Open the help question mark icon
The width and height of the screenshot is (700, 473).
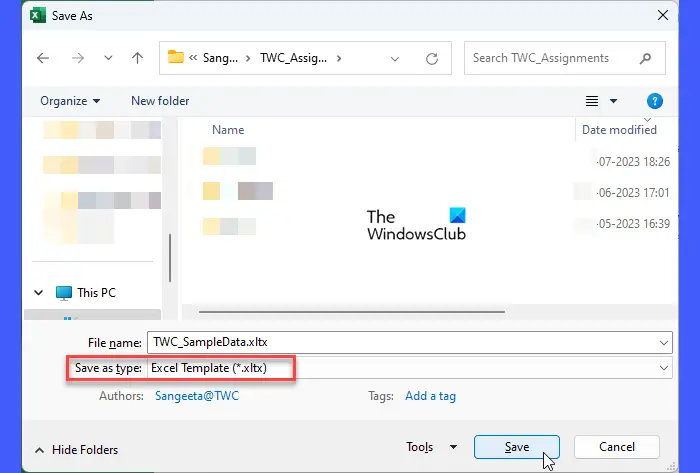coord(655,101)
